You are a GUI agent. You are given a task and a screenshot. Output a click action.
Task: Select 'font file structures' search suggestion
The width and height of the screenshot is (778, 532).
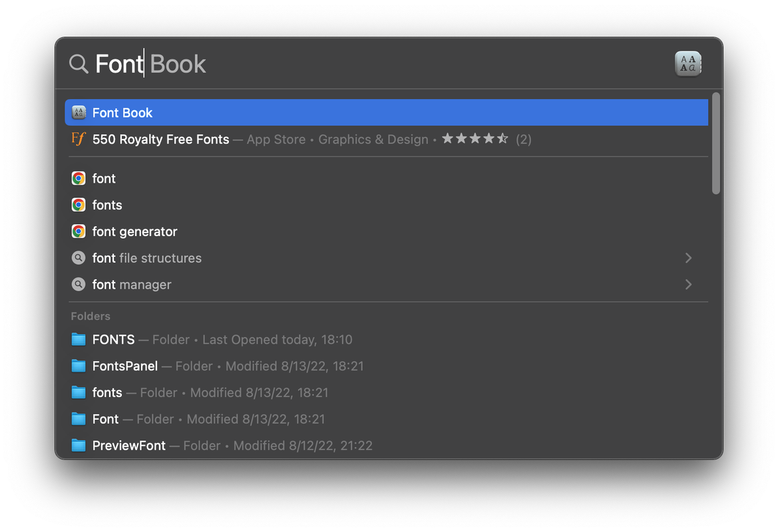click(386, 258)
